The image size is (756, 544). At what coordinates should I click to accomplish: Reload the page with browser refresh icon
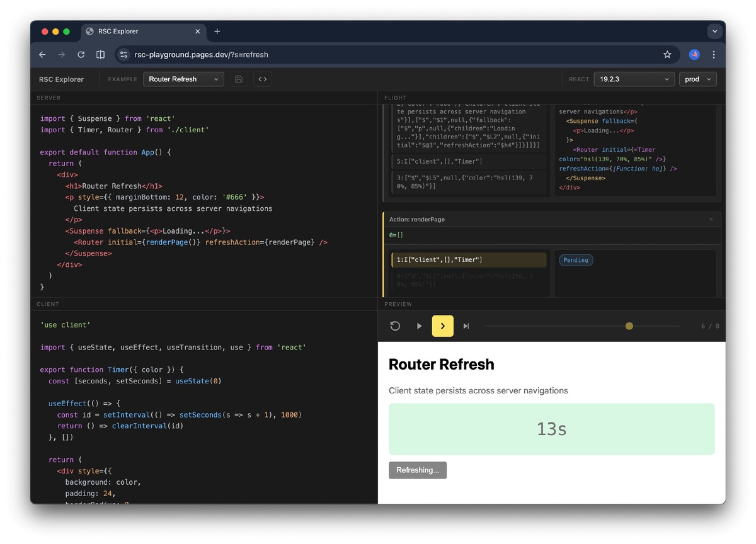[x=81, y=55]
